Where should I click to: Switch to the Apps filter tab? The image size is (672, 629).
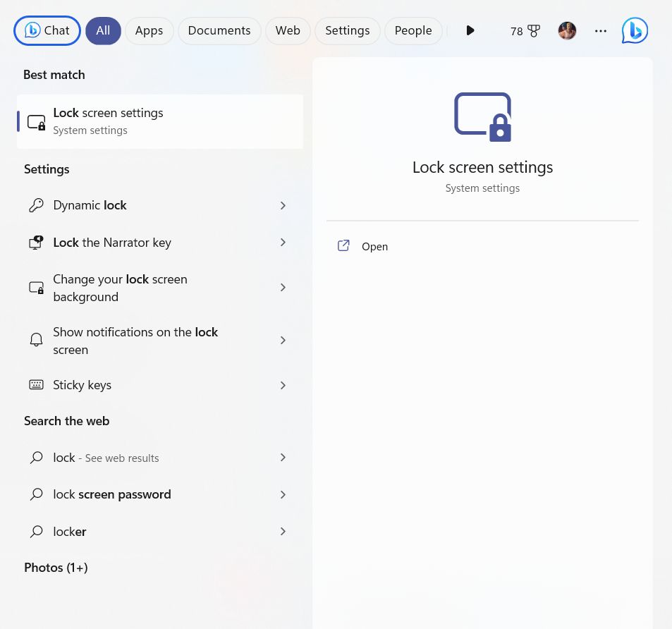pos(149,30)
